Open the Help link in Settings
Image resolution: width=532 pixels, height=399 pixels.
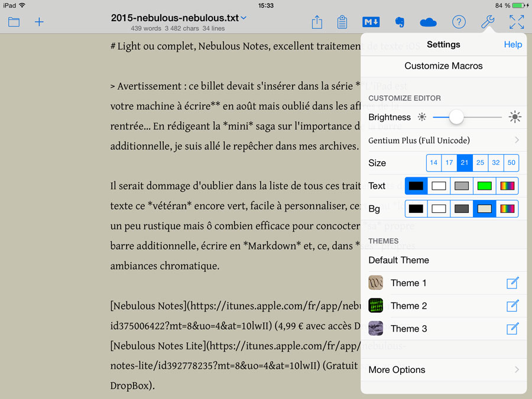pyautogui.click(x=512, y=44)
